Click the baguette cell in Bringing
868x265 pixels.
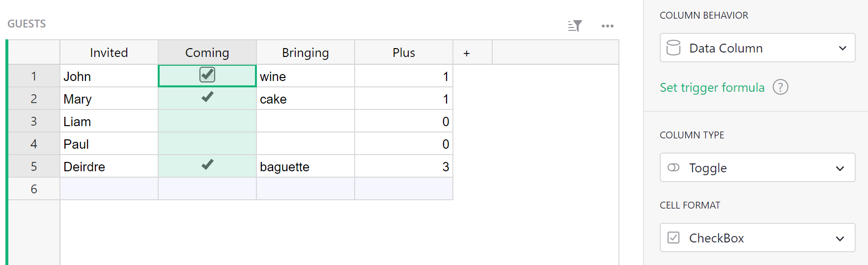click(306, 166)
